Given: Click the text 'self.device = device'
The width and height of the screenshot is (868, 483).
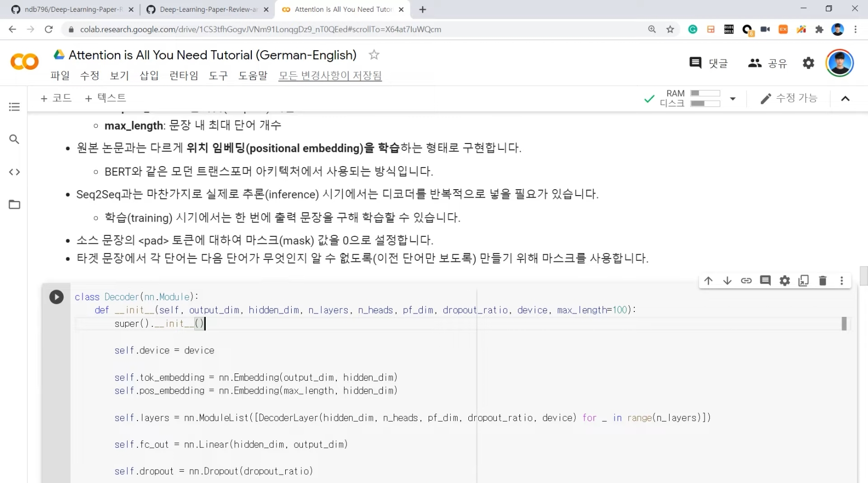Looking at the screenshot, I should tap(164, 350).
